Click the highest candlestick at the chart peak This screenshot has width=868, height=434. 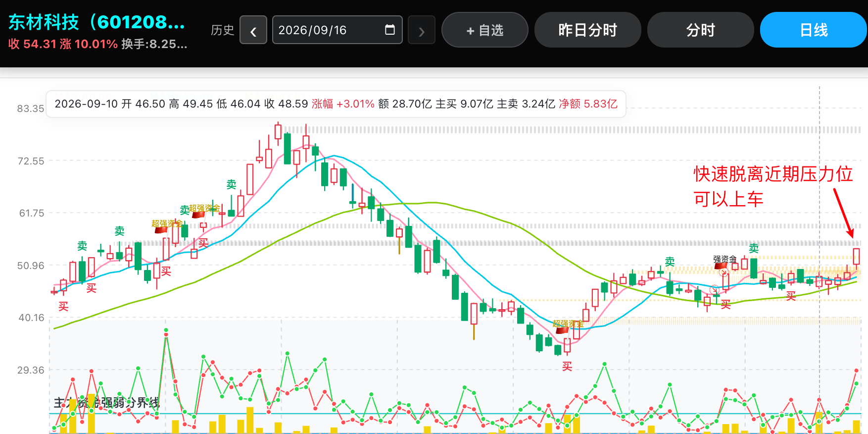point(278,132)
